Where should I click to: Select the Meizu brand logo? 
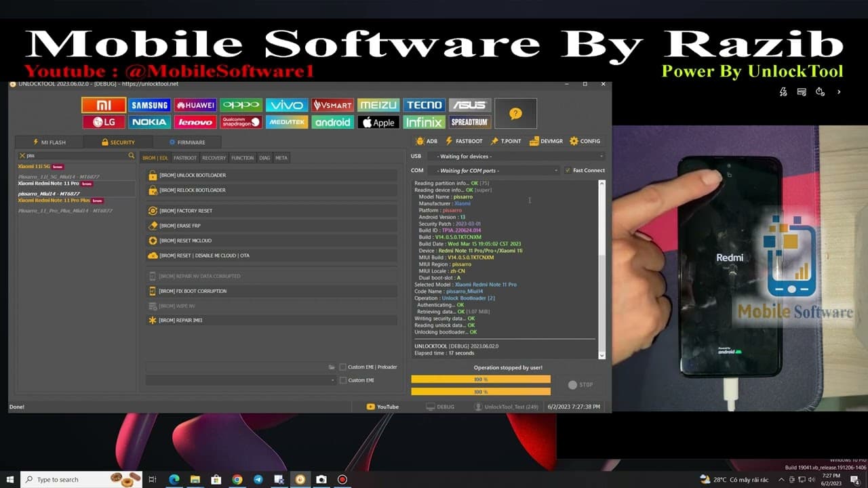tap(378, 105)
